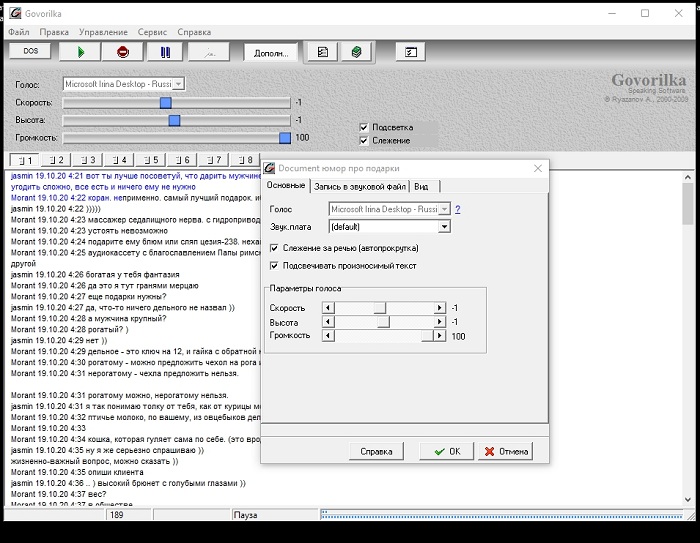Screen dimensions: 700x543
Task: Close the Document юмор про подарки dialog
Action: click(538, 168)
